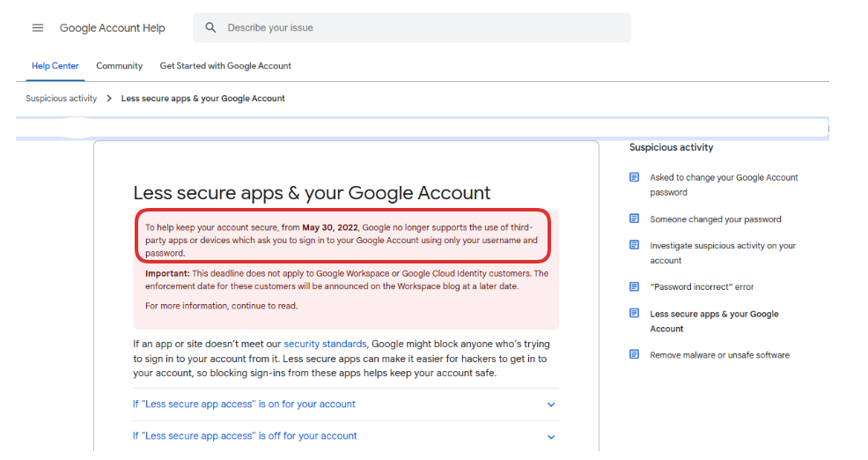Click the document icon beside "Remove malware or unsafe software"
The width and height of the screenshot is (868, 460).
pyautogui.click(x=634, y=355)
